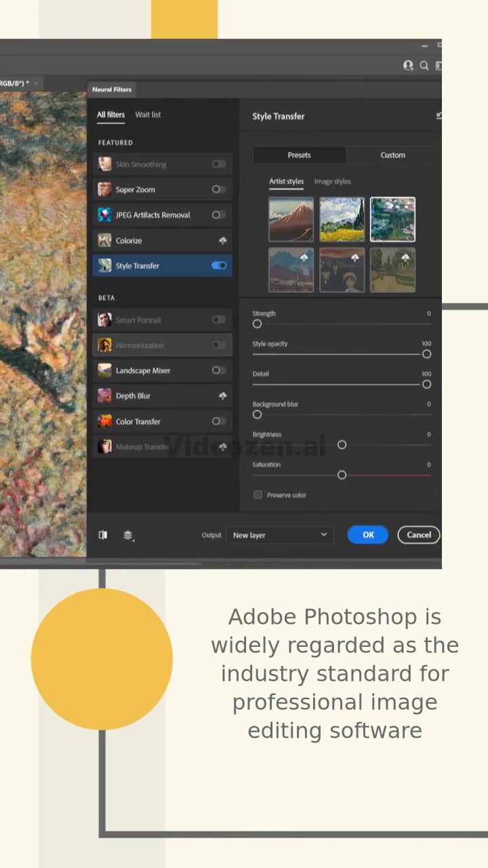
Task: Toggle the Skin Smoothing switch
Action: pyautogui.click(x=219, y=164)
